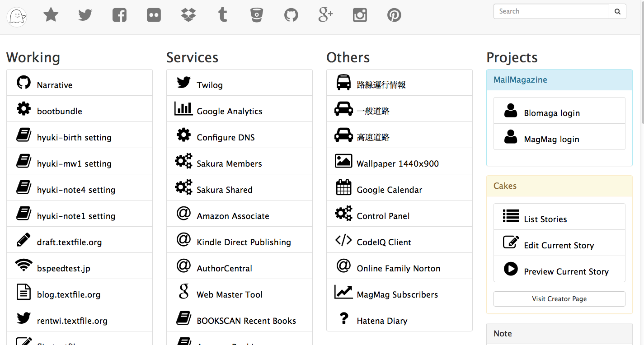This screenshot has height=345, width=644.
Task: Select the Kindle Direct Publishing link
Action: (244, 242)
